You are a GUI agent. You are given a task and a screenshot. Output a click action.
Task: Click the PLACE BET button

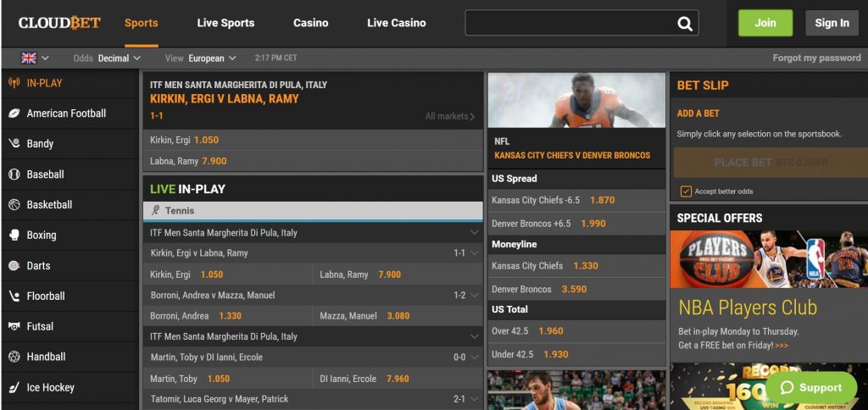click(771, 163)
